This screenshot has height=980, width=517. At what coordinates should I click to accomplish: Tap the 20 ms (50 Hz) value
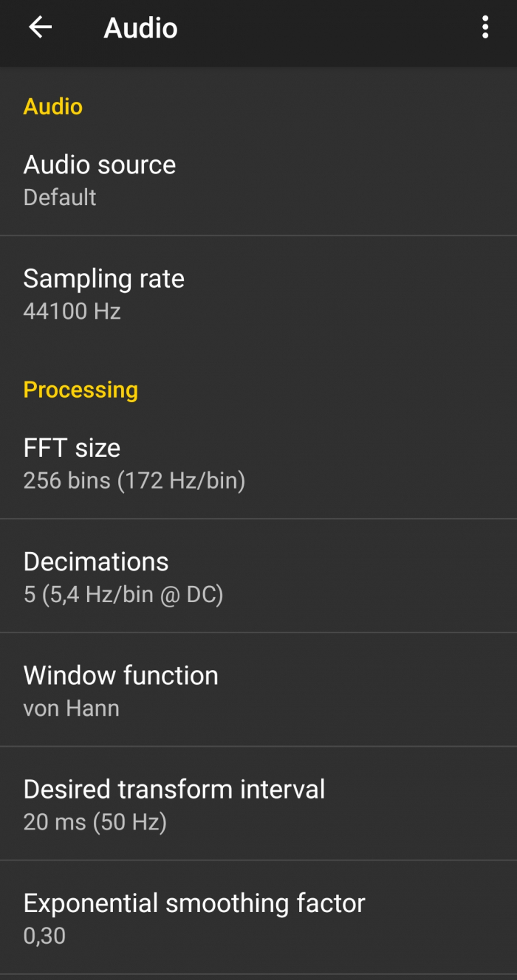pyautogui.click(x=95, y=822)
